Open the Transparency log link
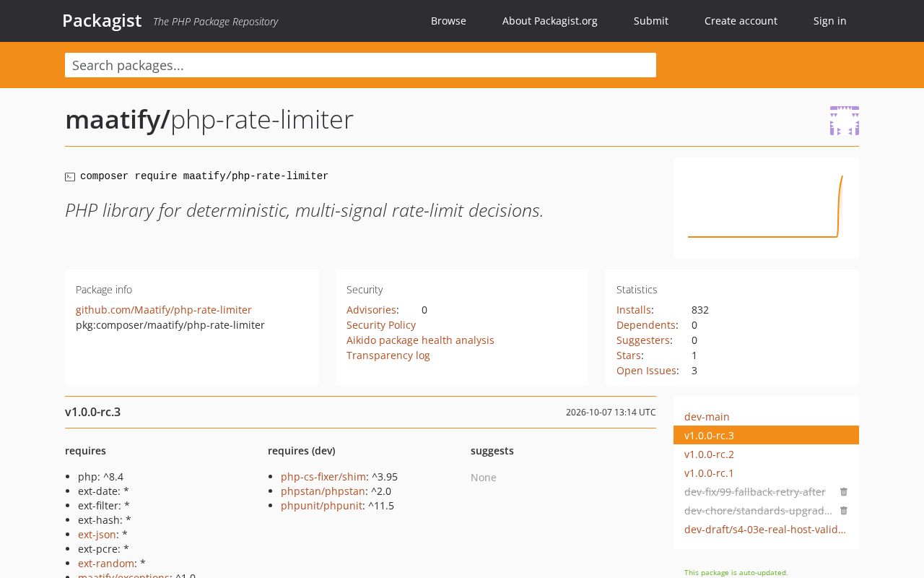The height and width of the screenshot is (578, 924). pyautogui.click(x=388, y=355)
